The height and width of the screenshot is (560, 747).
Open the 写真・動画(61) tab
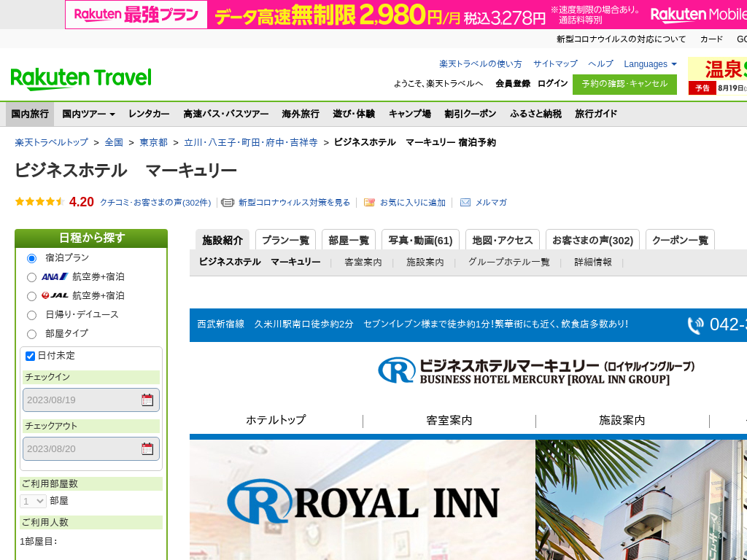pyautogui.click(x=421, y=240)
